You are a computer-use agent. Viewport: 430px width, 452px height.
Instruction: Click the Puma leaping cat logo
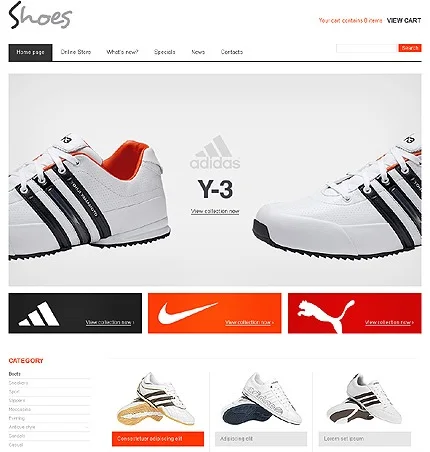(326, 315)
